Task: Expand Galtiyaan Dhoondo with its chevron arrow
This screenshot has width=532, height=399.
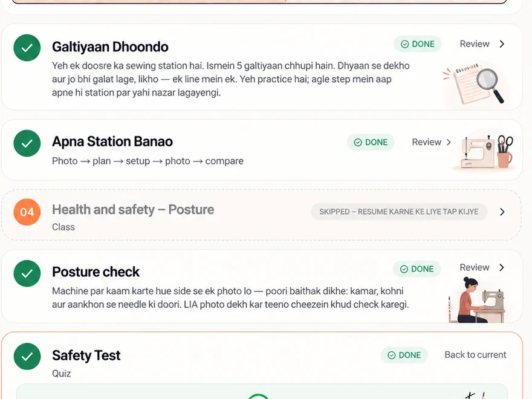Action: coord(502,44)
